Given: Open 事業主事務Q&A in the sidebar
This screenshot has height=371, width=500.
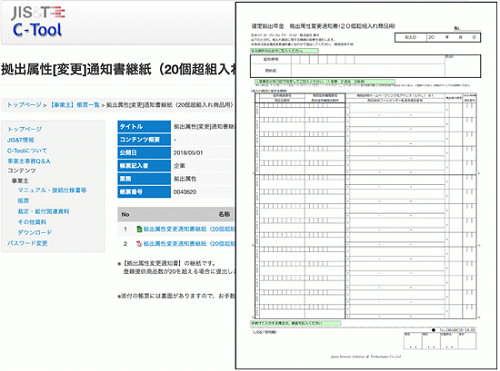Looking at the screenshot, I should pyautogui.click(x=29, y=161).
